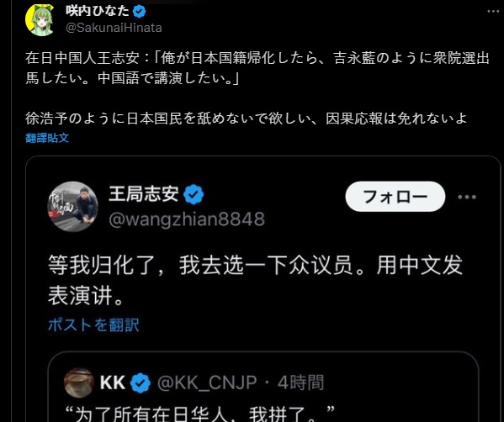Open nested KK post text 为了所有在日华人
504x422 pixels.
tap(199, 414)
